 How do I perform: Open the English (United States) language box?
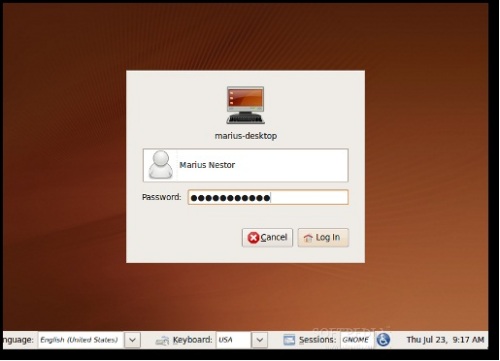click(x=80, y=340)
